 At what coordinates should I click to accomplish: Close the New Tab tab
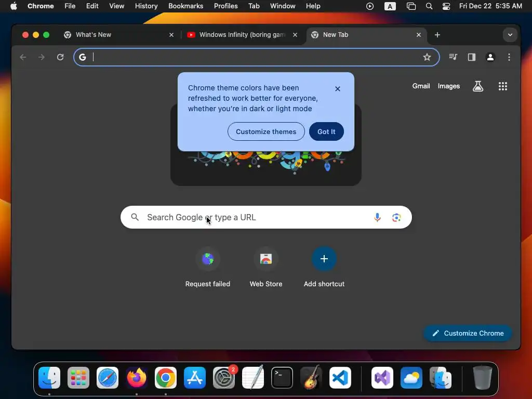coord(419,35)
